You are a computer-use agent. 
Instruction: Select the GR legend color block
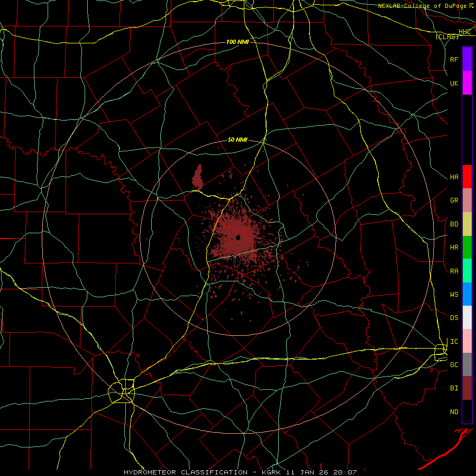[x=467, y=200]
